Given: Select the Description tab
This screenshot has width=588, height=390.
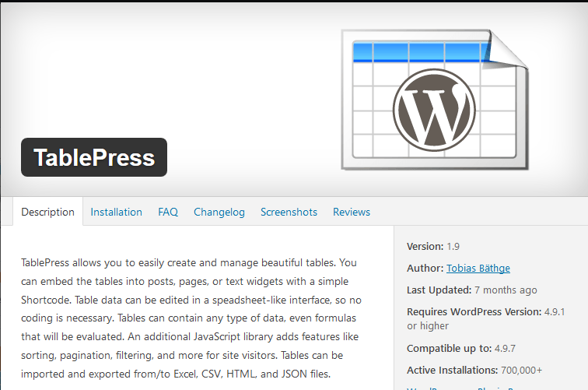Looking at the screenshot, I should pyautogui.click(x=48, y=212).
